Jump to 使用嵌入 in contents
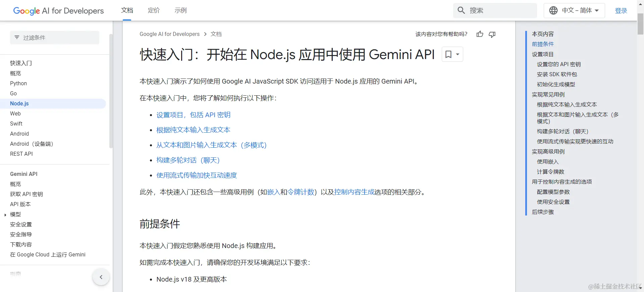The image size is (644, 292). (x=548, y=161)
